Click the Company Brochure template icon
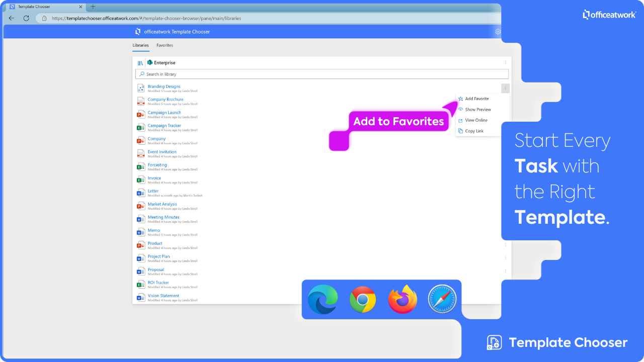This screenshot has width=644, height=362. click(x=141, y=102)
